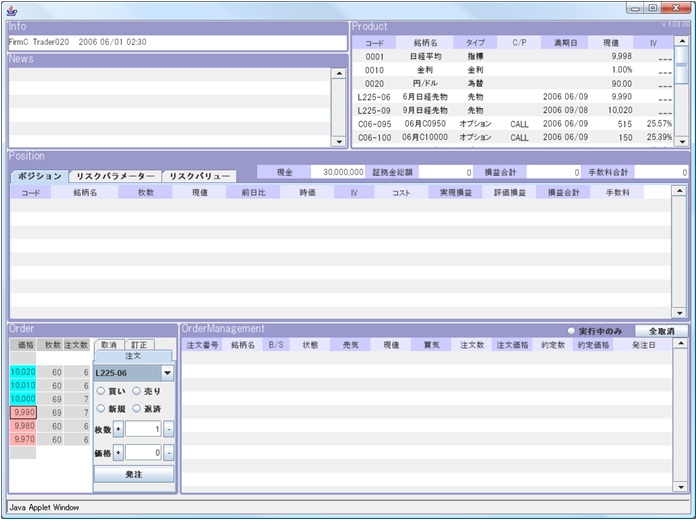This screenshot has width=696, height=520.
Task: Select product row 0020 円/ドル
Action: 513,83
